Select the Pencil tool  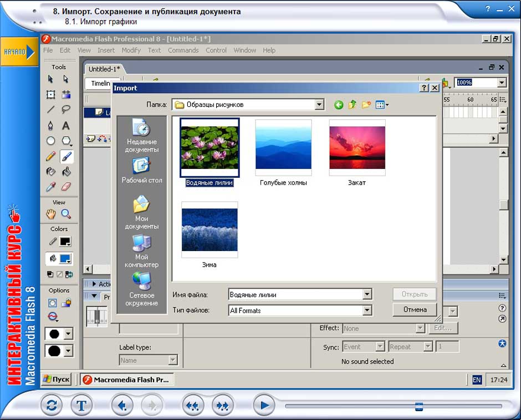pos(50,156)
